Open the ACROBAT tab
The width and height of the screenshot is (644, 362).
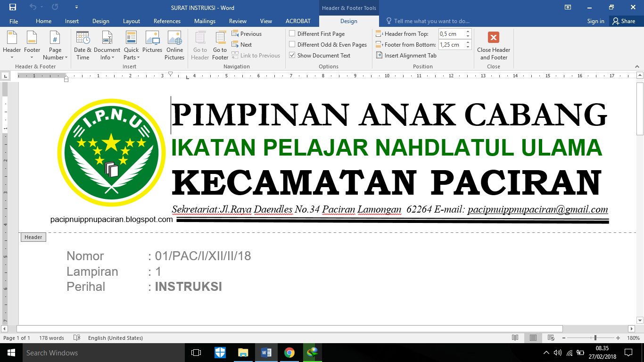[x=298, y=21]
